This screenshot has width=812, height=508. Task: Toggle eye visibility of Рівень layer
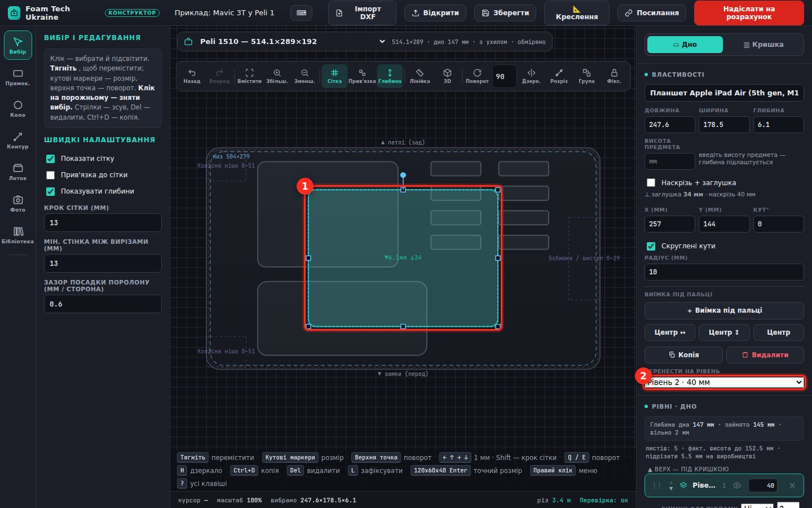736,485
